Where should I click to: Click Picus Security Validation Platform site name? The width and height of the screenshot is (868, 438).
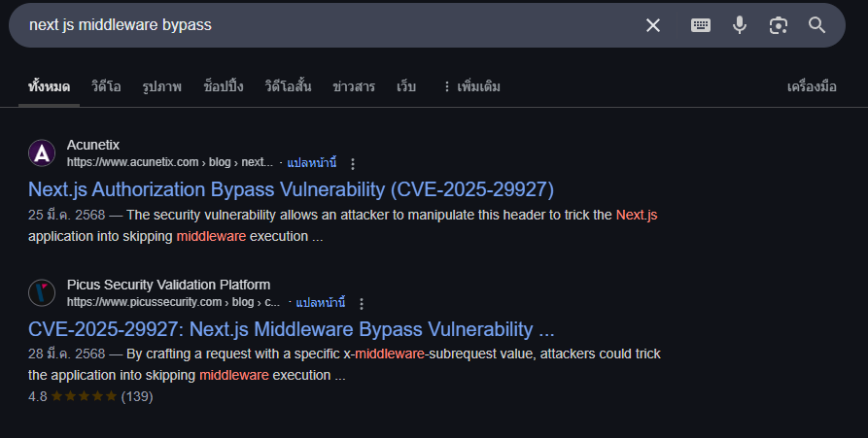point(169,285)
